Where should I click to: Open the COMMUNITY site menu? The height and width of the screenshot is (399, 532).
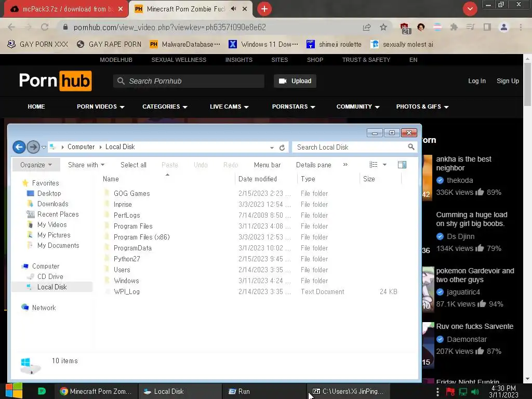point(357,107)
